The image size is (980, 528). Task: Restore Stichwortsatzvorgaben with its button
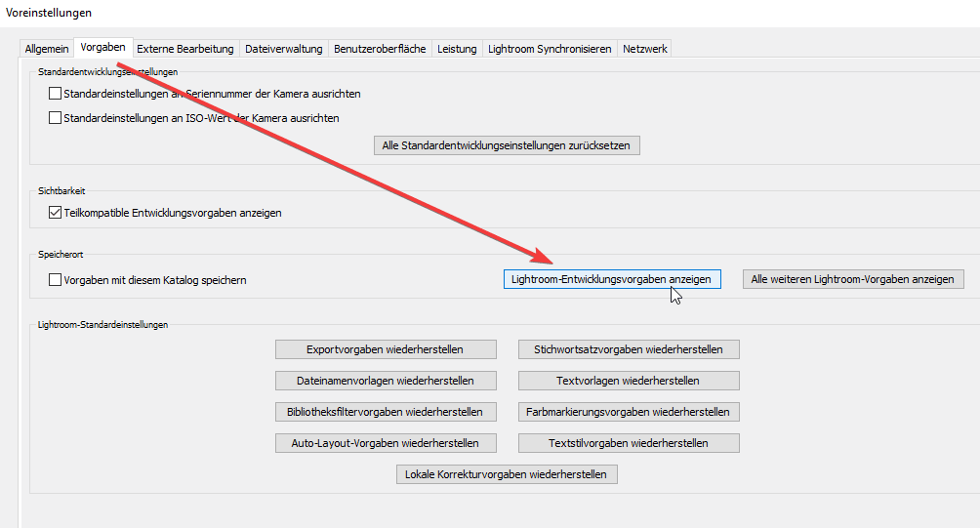pyautogui.click(x=628, y=349)
